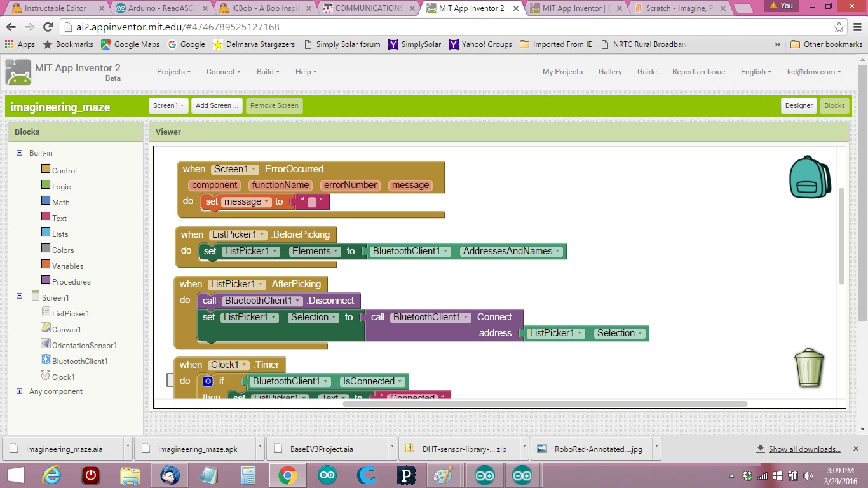Show more bookmarks with the chevron
This screenshot has height=488, width=868.
[x=777, y=44]
